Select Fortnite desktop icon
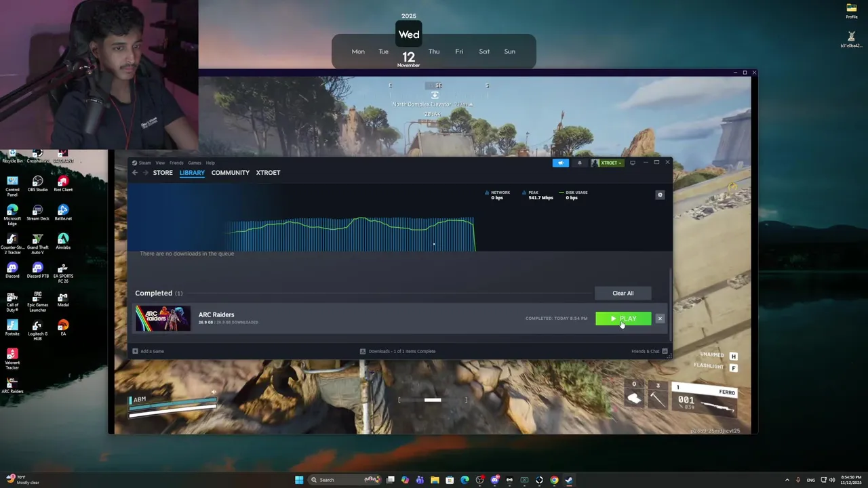Viewport: 868px width, 488px height. (12, 328)
